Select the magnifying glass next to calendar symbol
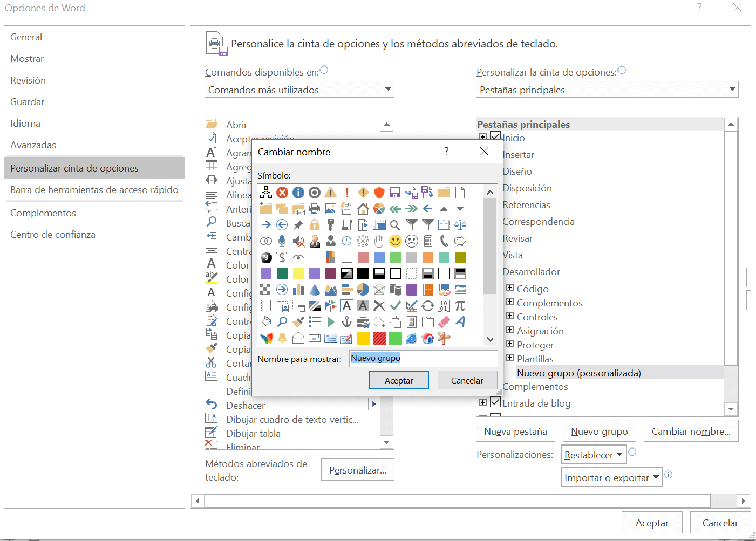Image resolution: width=756 pixels, height=541 pixels. 396,225
